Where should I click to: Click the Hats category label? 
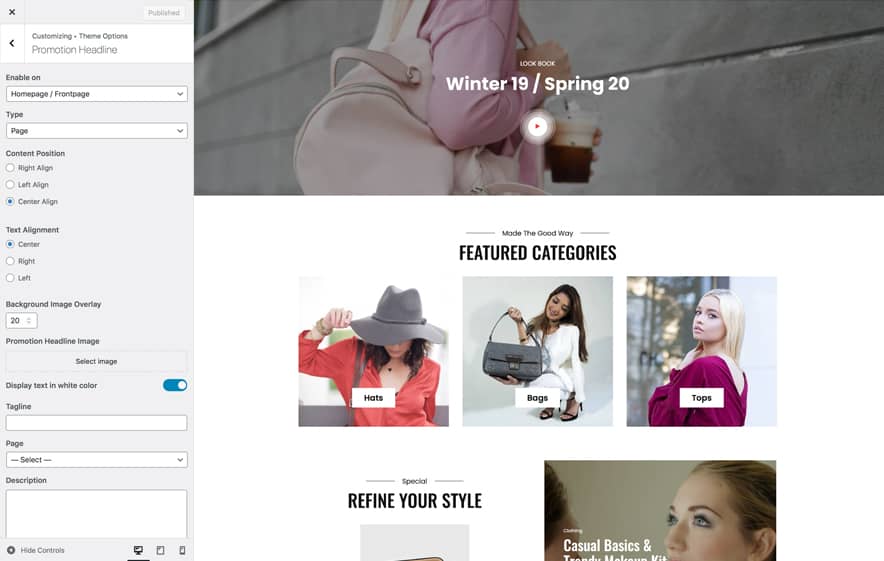tap(373, 398)
